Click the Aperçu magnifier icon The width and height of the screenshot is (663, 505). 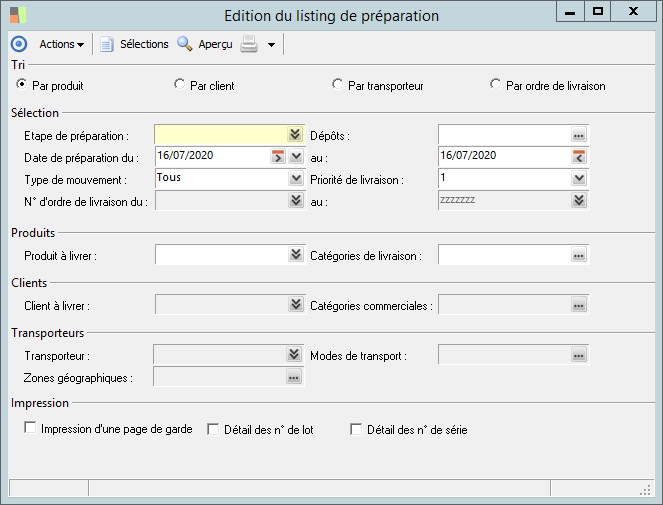[x=185, y=44]
